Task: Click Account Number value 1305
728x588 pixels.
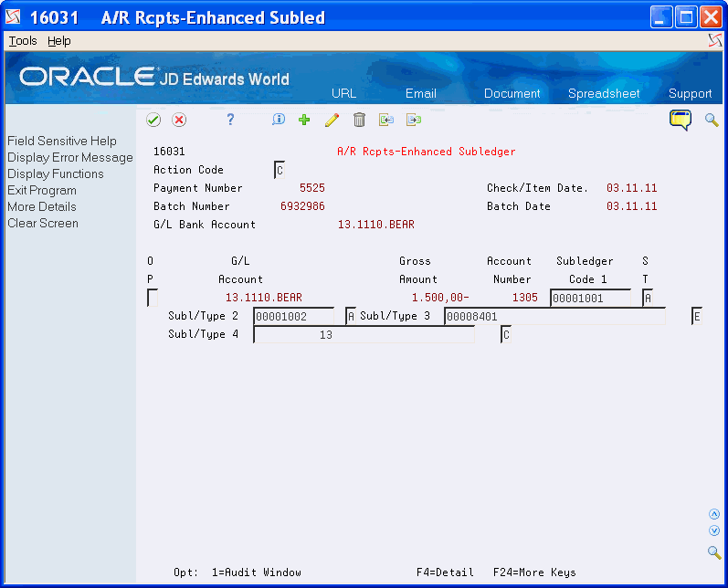Action: [x=524, y=298]
